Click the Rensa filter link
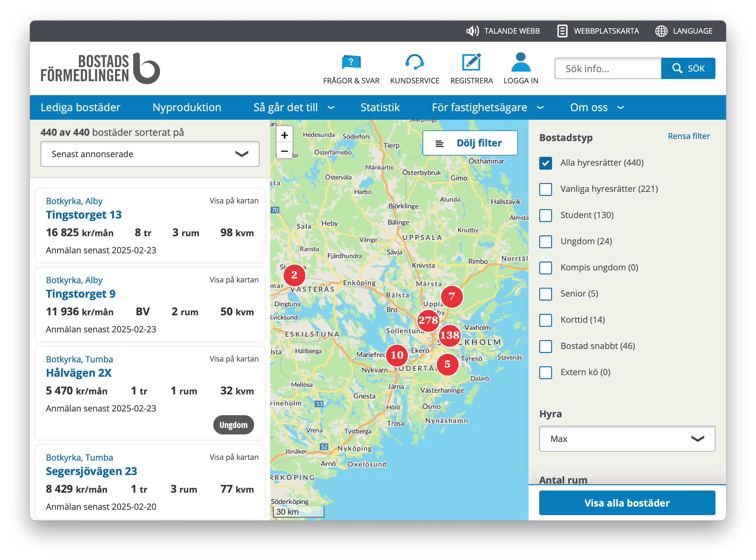 [x=688, y=136]
